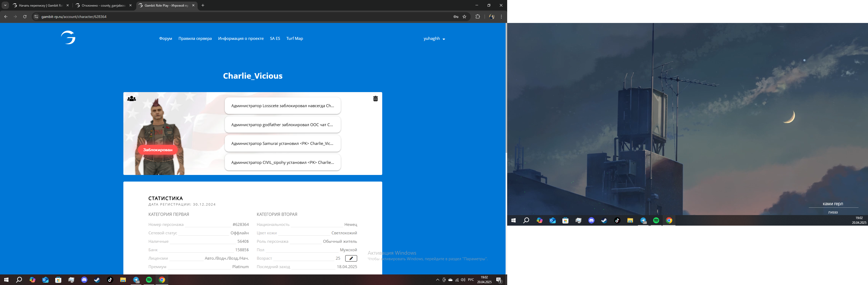868x285 pixels.
Task: Open Spotify from the left taskbar
Action: 149,280
